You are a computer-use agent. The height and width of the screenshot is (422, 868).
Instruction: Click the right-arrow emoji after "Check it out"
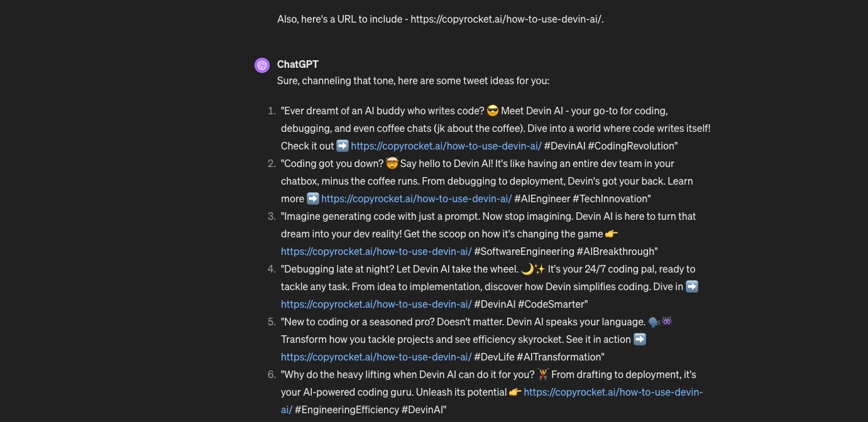[x=343, y=146]
